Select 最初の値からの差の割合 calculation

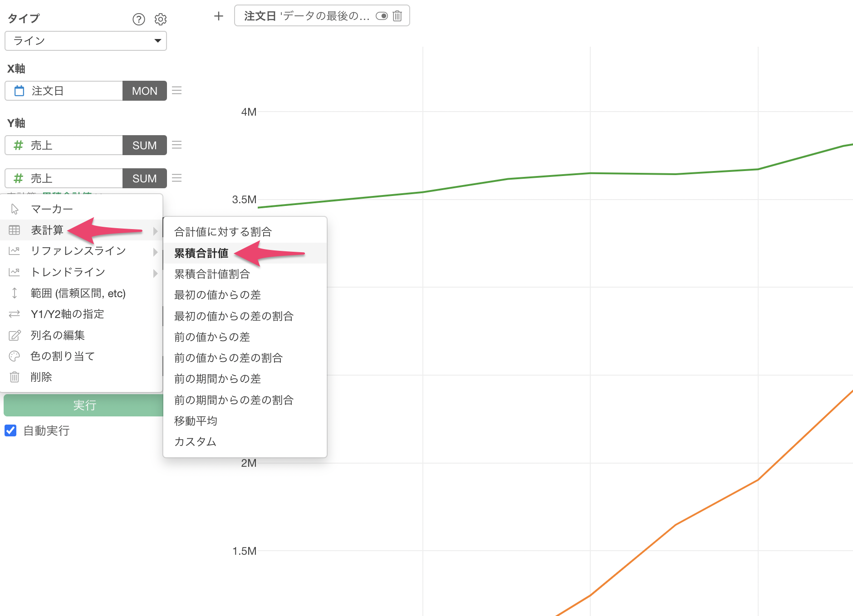(x=245, y=316)
